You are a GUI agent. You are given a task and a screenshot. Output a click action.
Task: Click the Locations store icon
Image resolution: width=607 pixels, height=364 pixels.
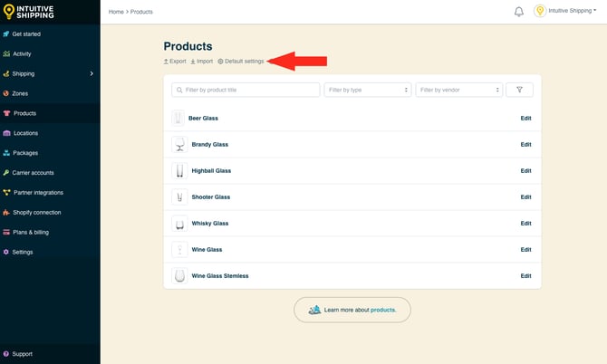[6, 133]
